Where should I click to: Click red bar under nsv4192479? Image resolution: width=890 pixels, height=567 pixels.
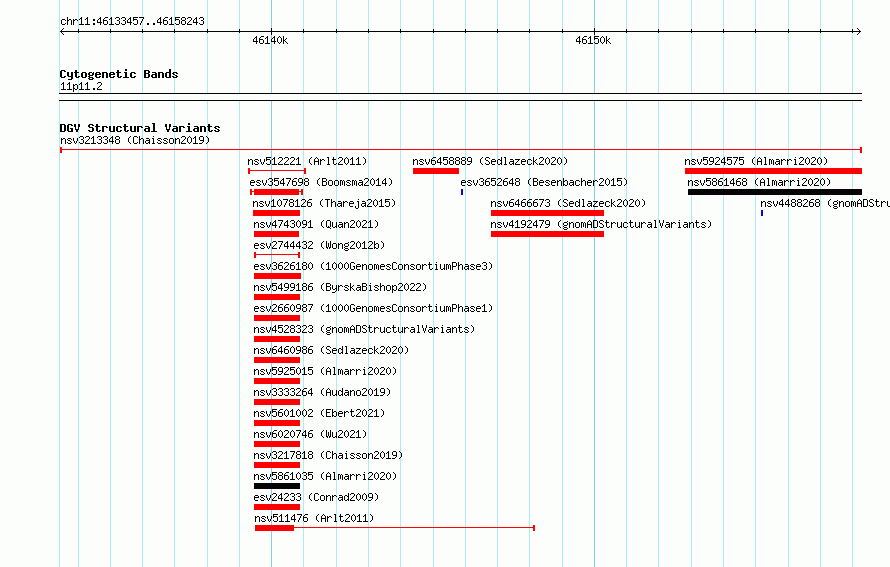[x=547, y=234]
